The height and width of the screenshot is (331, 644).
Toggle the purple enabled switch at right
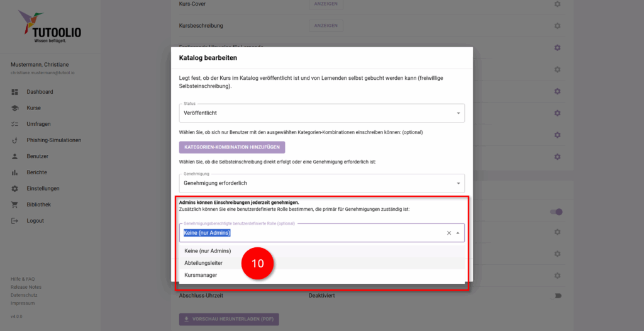pos(557,212)
